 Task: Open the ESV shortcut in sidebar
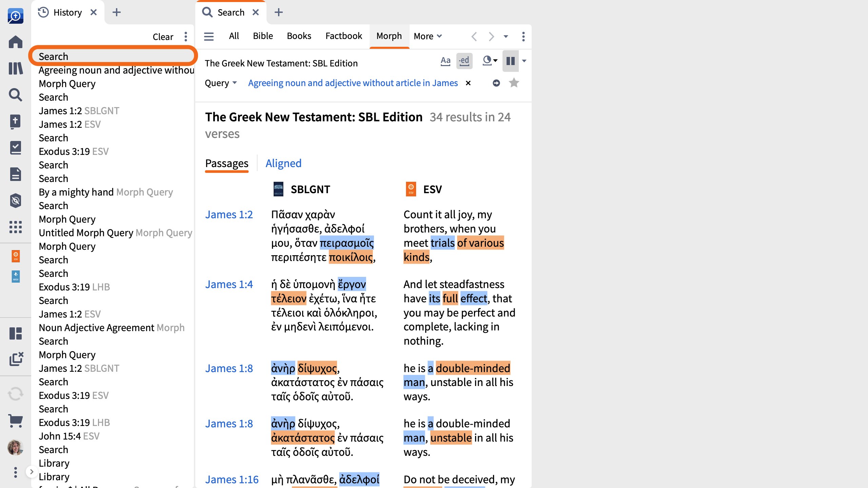tap(16, 256)
